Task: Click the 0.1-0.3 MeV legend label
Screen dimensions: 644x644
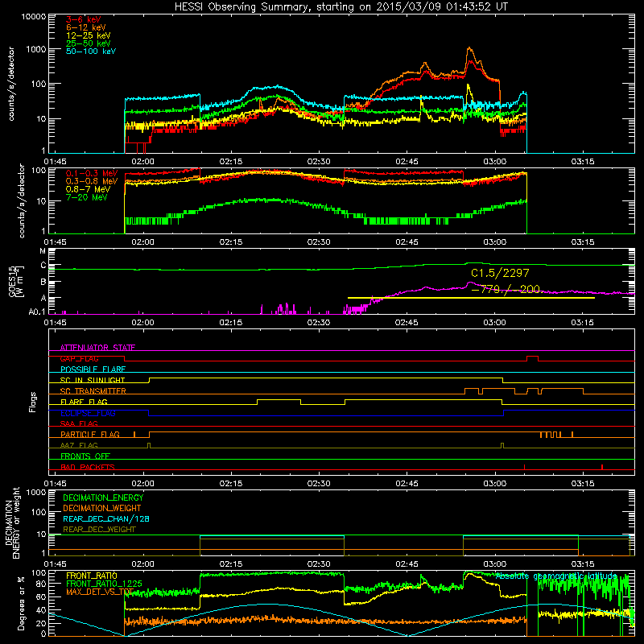Action: (x=92, y=173)
